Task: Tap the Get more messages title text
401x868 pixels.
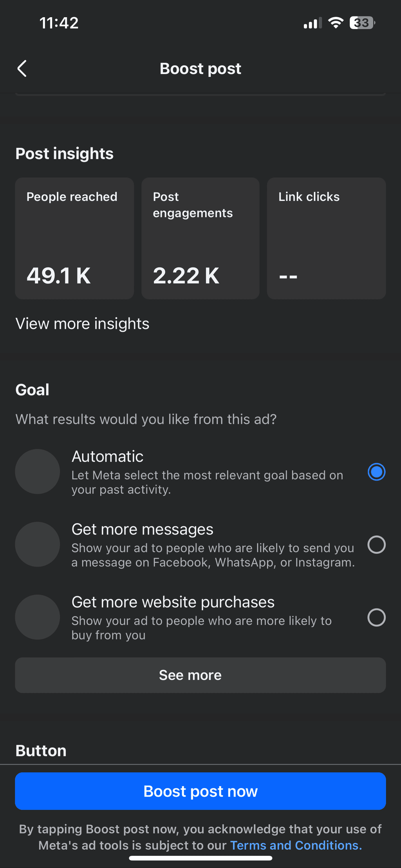Action: [143, 529]
